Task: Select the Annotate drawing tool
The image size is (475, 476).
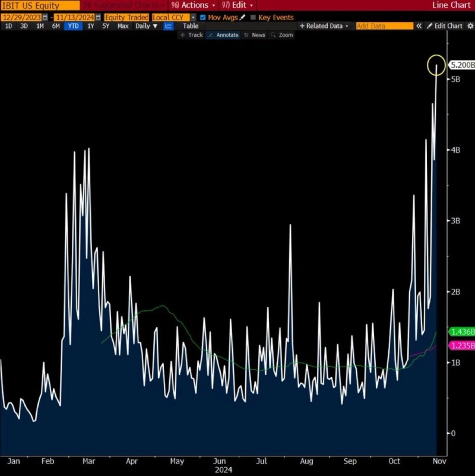Action: (223, 35)
